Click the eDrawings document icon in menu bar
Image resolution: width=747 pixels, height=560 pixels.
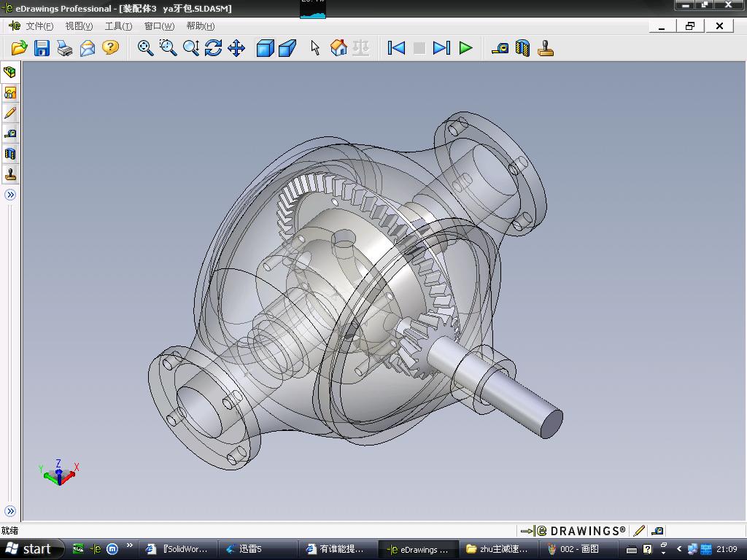coord(15,26)
